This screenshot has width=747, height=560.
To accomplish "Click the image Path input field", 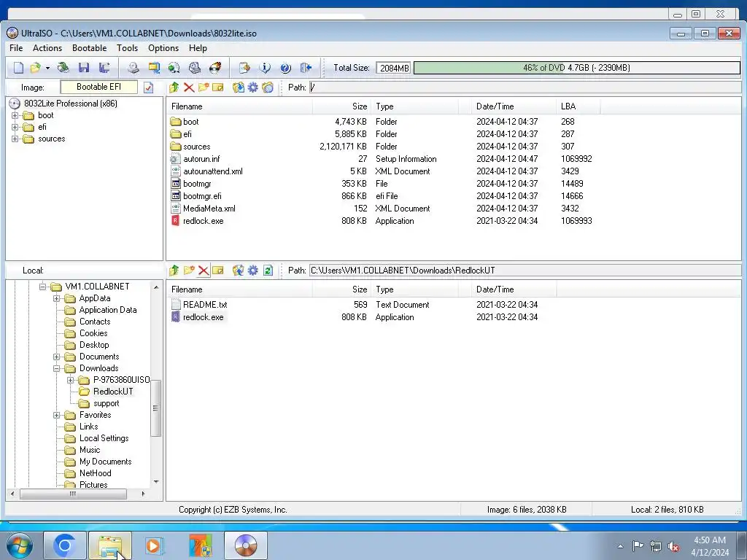I will point(525,87).
